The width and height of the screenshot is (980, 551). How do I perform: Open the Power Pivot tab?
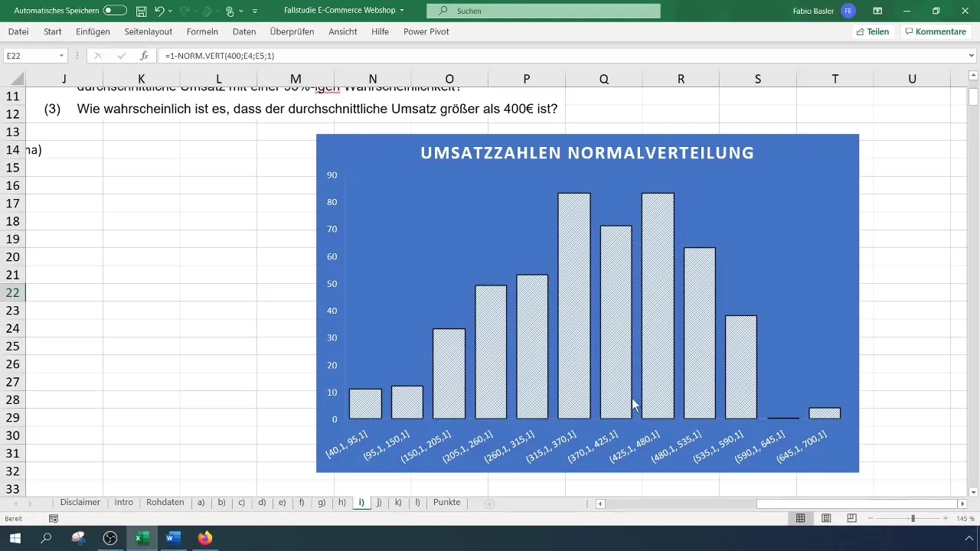[426, 31]
